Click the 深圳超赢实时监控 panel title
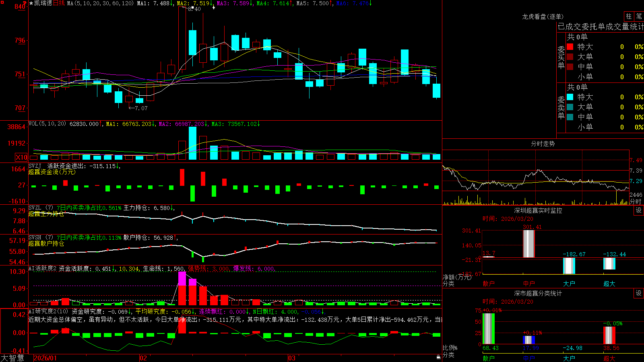The image size is (644, 362). click(538, 210)
